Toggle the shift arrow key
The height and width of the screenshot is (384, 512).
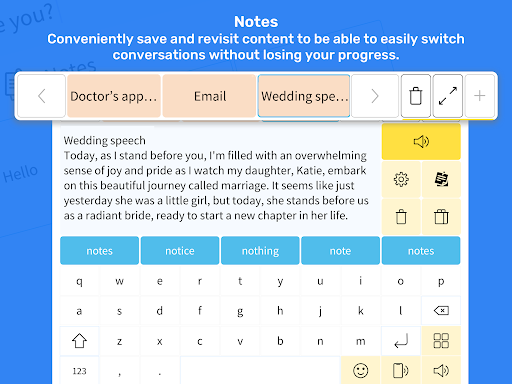coord(79,341)
